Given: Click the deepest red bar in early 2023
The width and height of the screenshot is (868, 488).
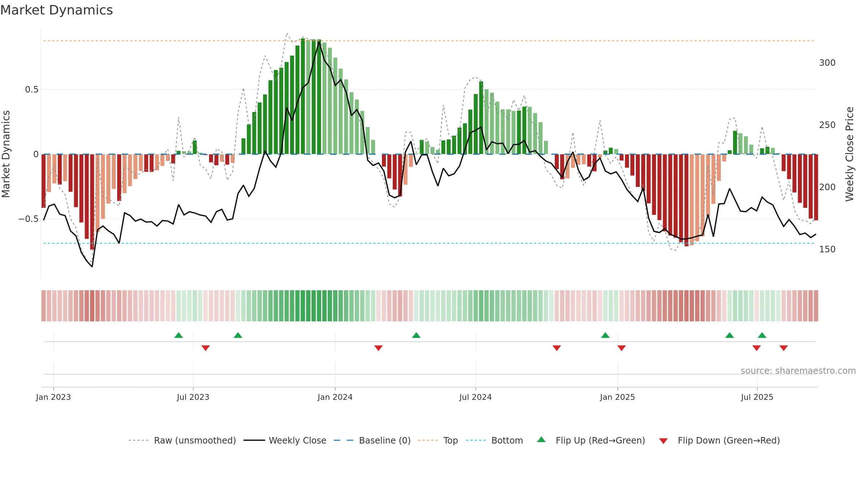Looking at the screenshot, I should coord(92,202).
